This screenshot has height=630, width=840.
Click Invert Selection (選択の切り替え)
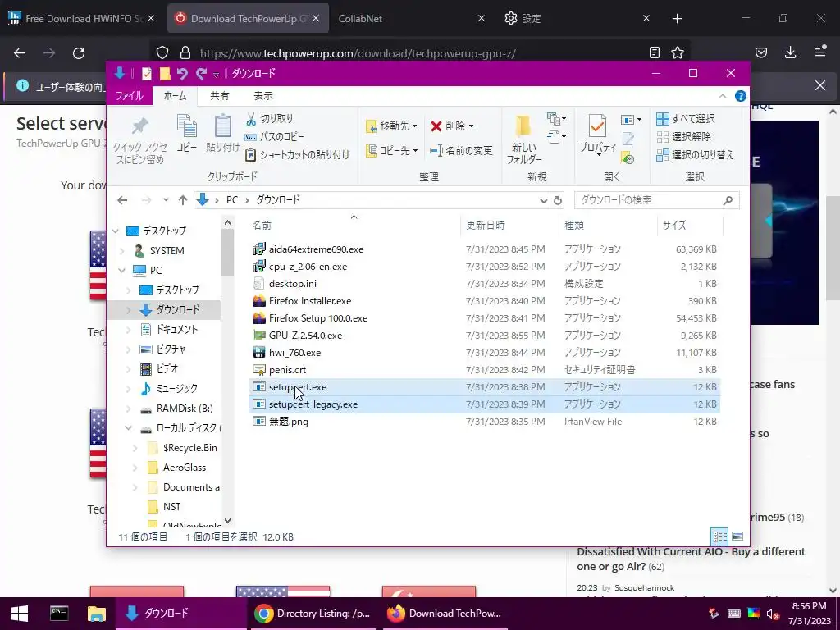pyautogui.click(x=695, y=155)
